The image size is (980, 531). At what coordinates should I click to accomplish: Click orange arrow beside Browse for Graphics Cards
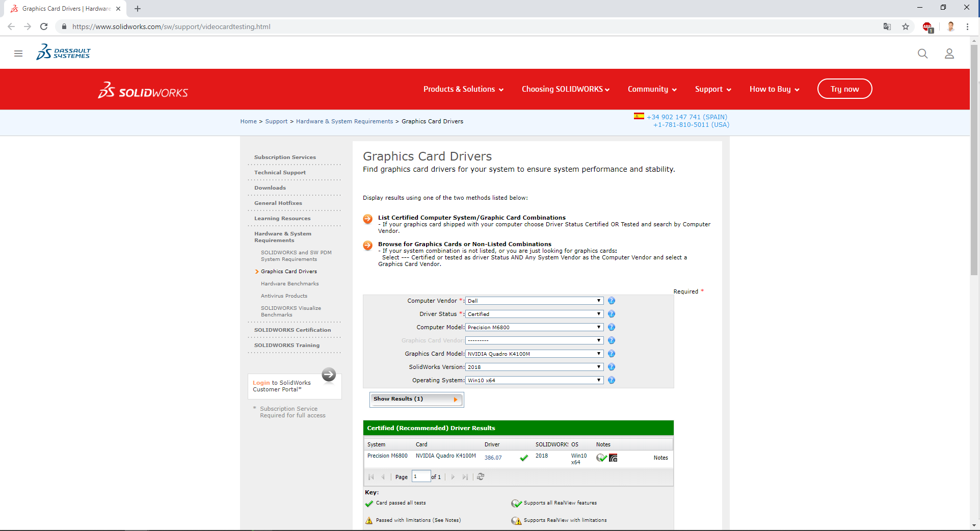(367, 246)
